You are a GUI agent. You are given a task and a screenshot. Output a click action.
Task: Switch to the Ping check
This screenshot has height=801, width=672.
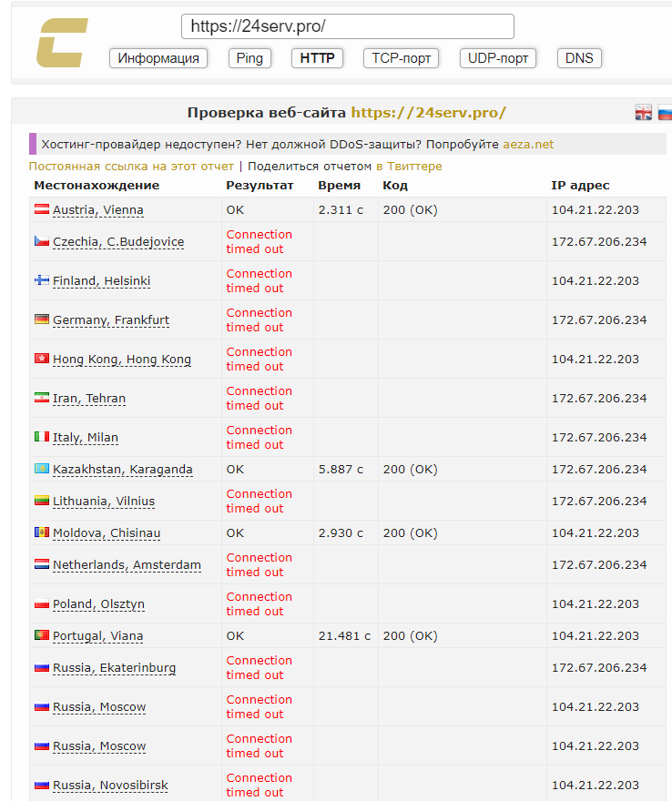pyautogui.click(x=249, y=58)
